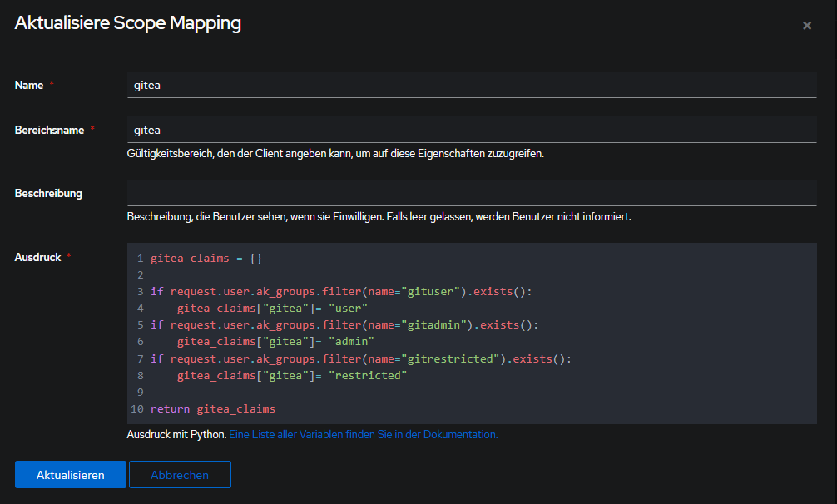Cancel with the Abbrechen button
Viewport: 837px width, 504px height.
180,475
